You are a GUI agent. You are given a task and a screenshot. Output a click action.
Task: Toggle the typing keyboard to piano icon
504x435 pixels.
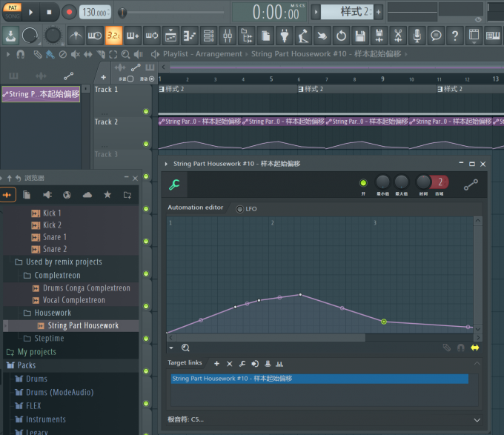point(493,36)
